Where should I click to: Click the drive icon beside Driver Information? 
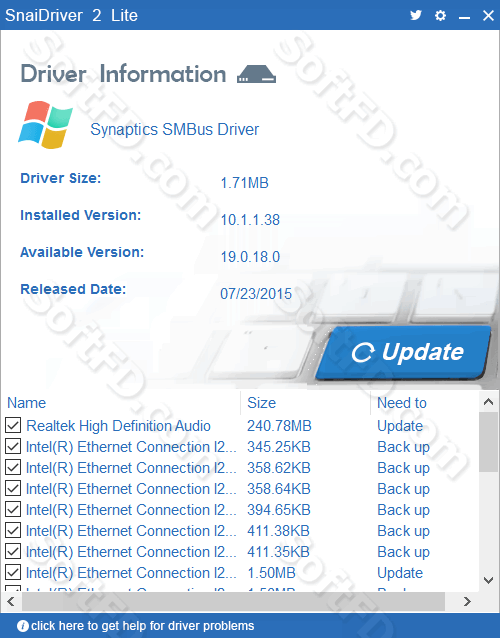click(256, 74)
